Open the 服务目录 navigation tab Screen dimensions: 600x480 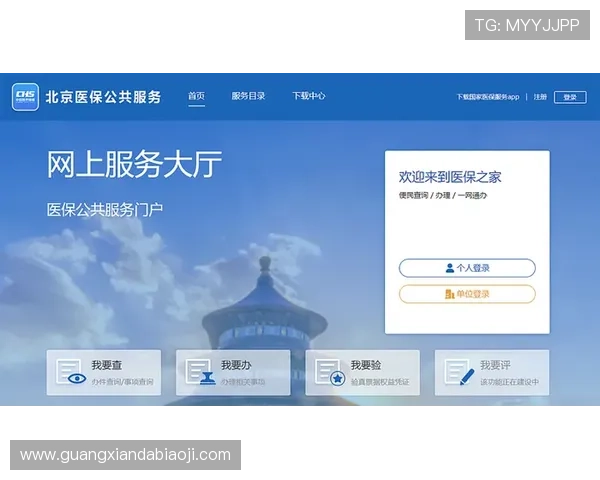(x=248, y=96)
